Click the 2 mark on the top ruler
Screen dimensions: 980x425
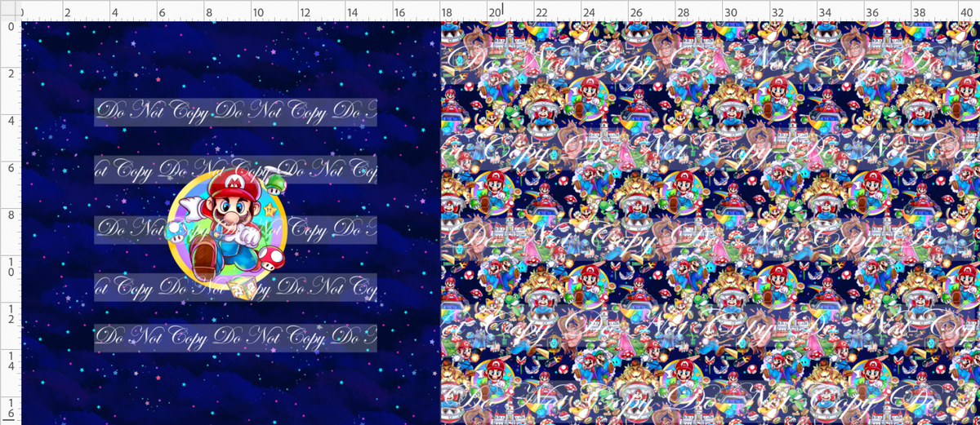(67, 13)
